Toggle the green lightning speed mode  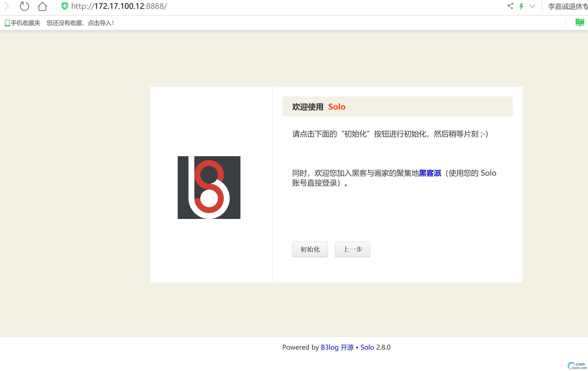coord(521,6)
